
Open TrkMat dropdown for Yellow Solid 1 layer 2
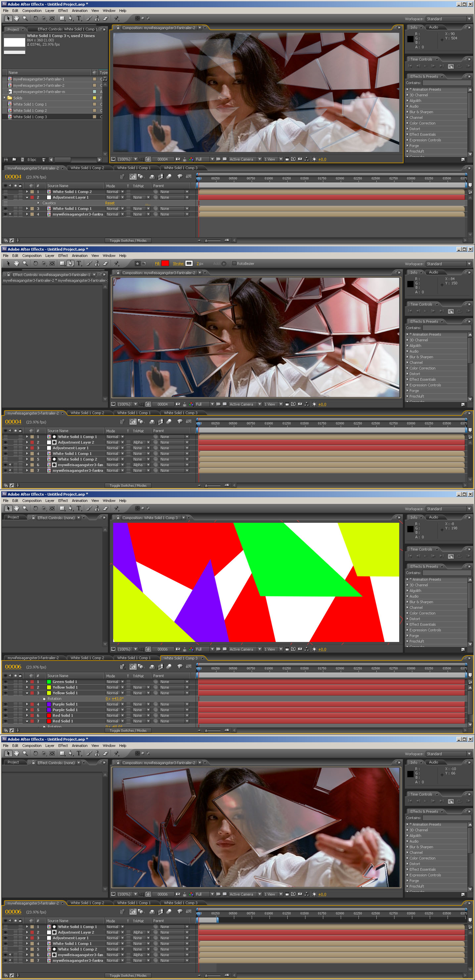point(141,687)
